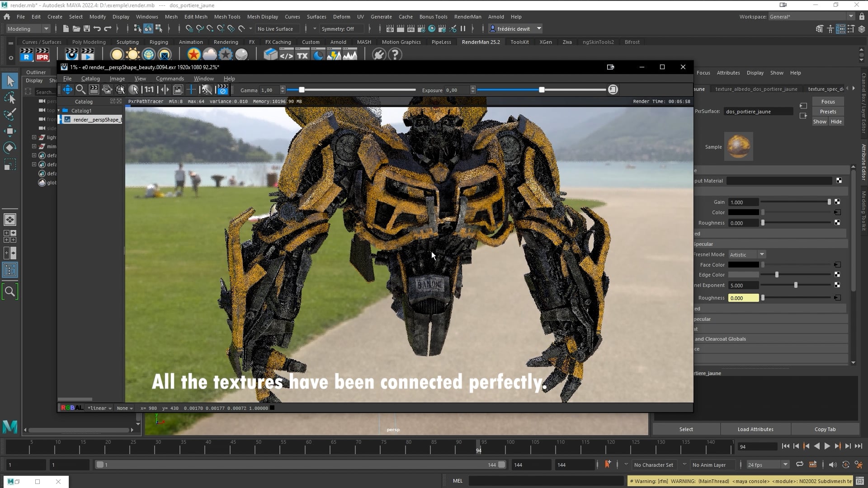868x488 pixels.
Task: Open the None dropdown in render status bar
Action: pyautogui.click(x=125, y=408)
